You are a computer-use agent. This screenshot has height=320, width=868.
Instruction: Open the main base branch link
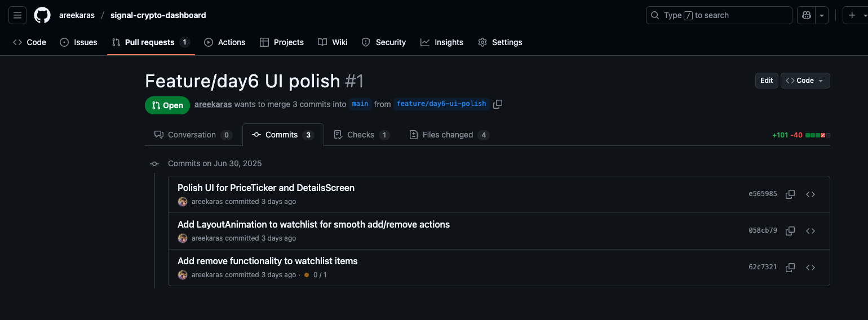pyautogui.click(x=360, y=104)
